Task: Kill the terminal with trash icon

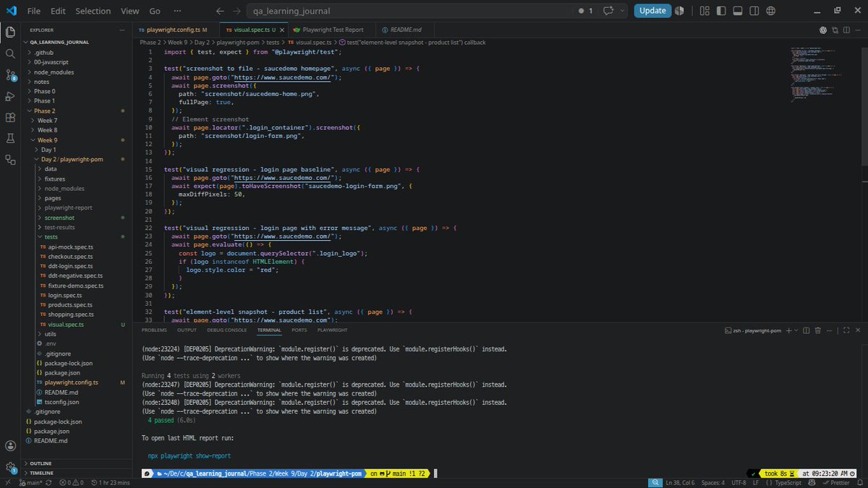Action: click(x=817, y=330)
